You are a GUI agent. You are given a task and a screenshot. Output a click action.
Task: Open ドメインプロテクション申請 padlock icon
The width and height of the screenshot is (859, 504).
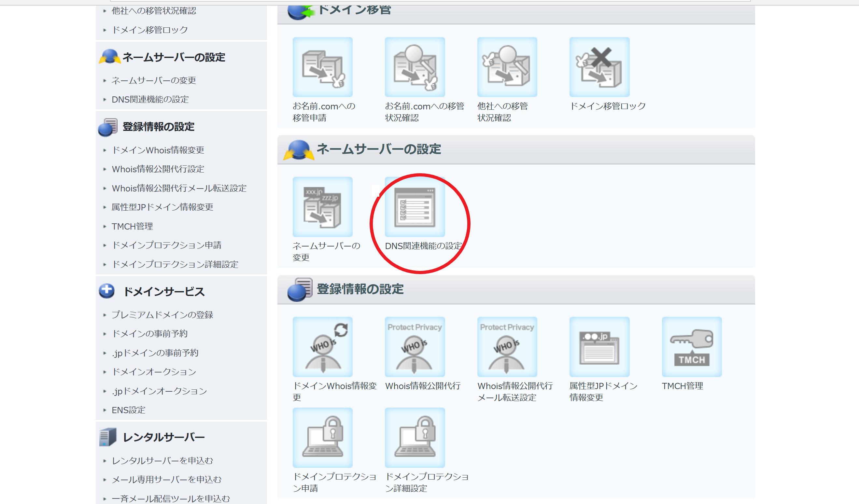point(322,437)
